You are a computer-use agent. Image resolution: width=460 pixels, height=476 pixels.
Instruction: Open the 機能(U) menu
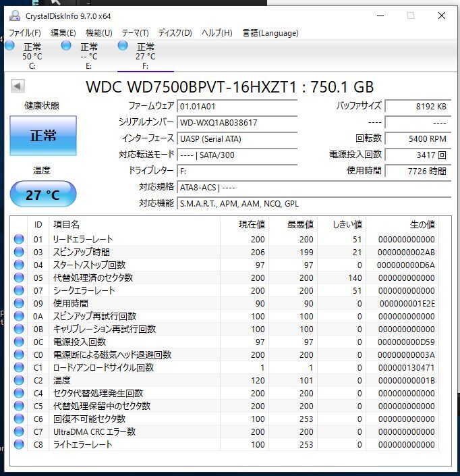(99, 33)
